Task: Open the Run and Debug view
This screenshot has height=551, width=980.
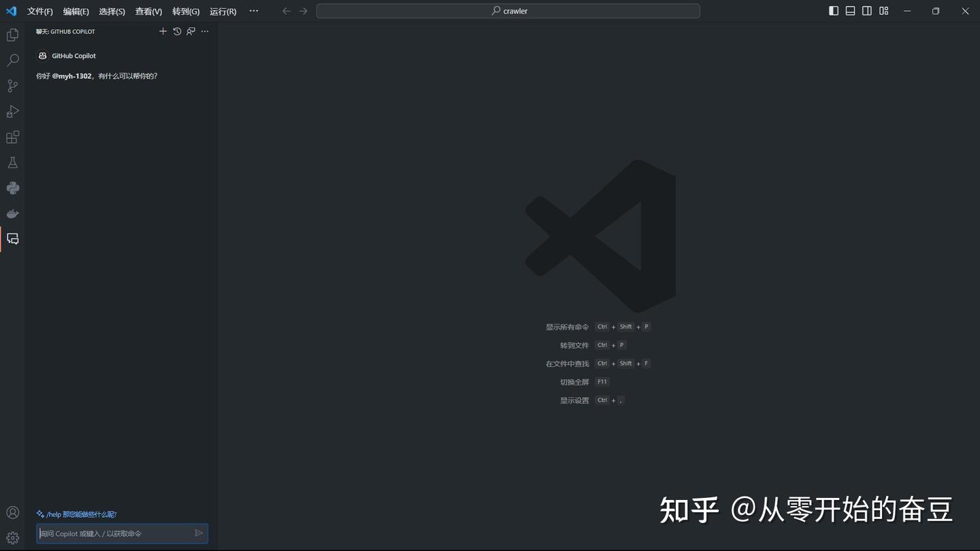Action: [12, 111]
